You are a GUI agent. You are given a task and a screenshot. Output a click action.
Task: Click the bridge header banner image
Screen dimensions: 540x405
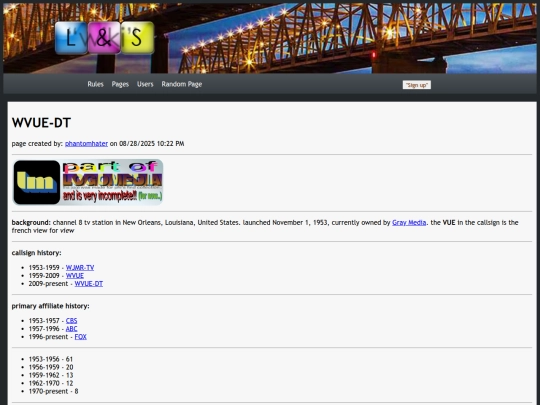(270, 38)
